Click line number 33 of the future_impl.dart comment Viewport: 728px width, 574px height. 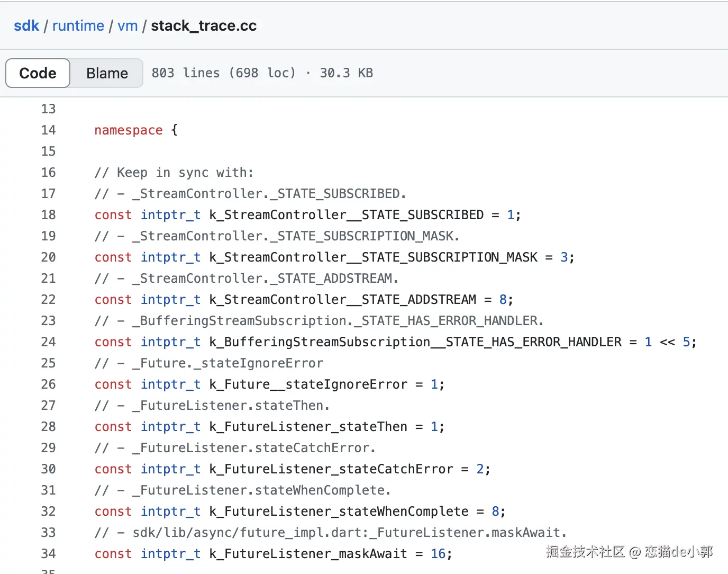[48, 533]
